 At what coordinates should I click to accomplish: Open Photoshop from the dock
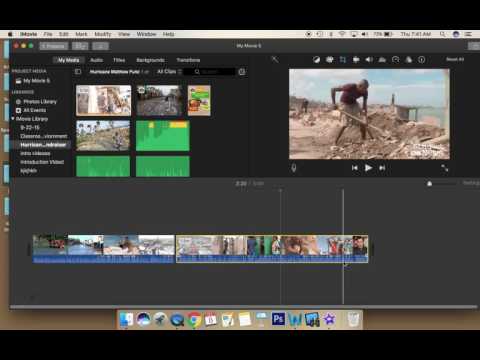click(278, 319)
